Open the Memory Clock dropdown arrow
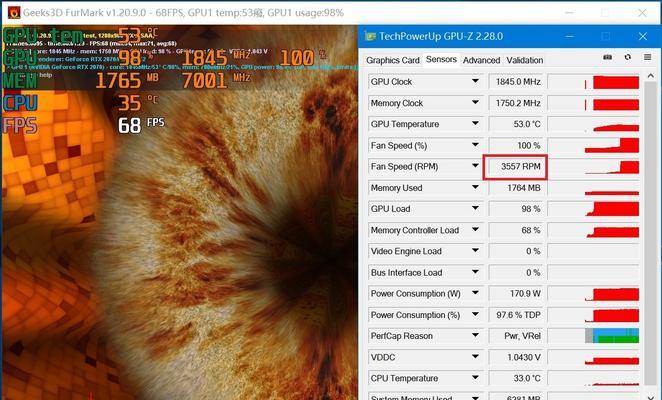Screen dimensions: 662x400 (x=475, y=102)
